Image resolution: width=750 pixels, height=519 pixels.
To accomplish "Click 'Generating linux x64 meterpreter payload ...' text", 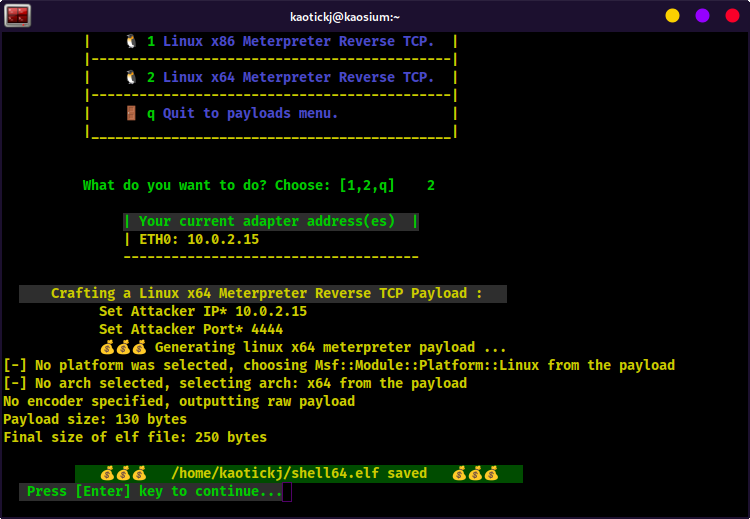I will [330, 347].
